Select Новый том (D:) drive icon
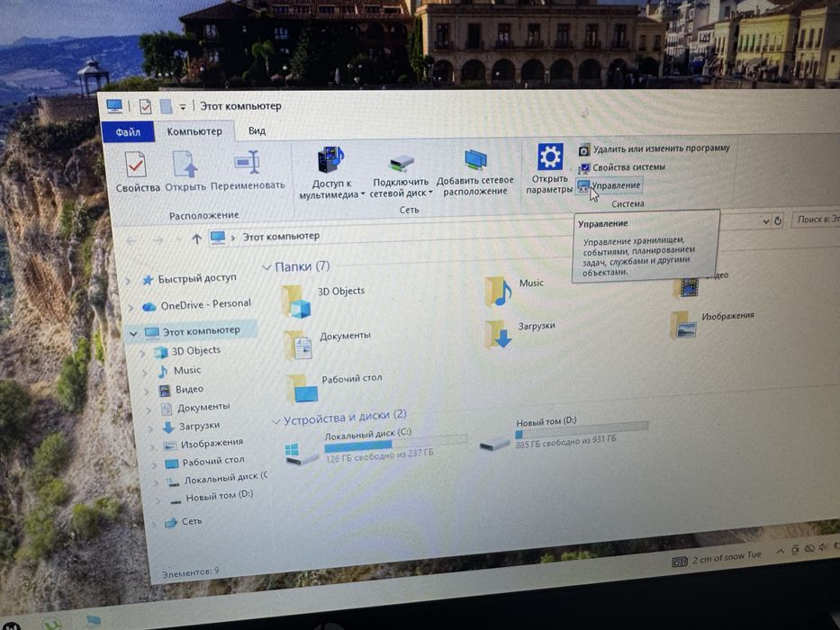This screenshot has height=630, width=840. [x=494, y=443]
